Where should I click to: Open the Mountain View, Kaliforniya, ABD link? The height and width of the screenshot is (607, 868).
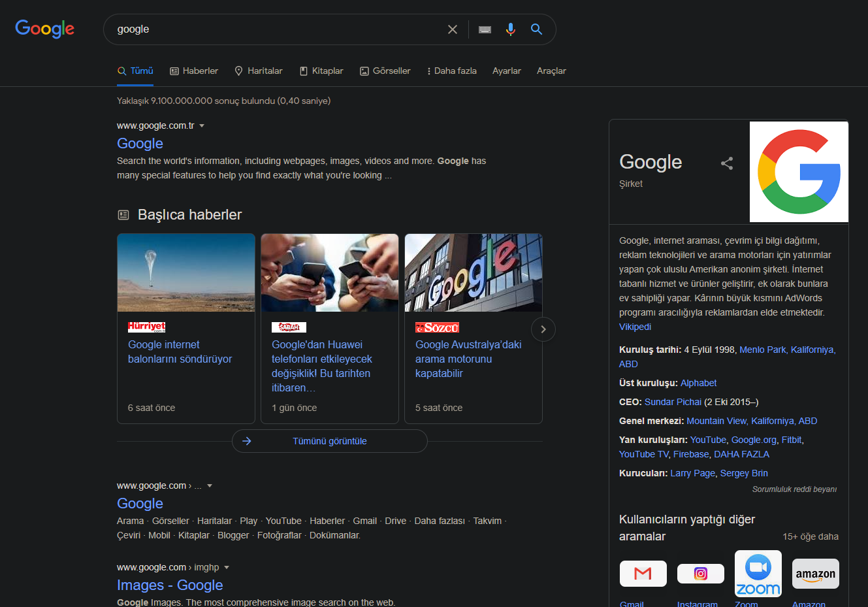coord(752,421)
